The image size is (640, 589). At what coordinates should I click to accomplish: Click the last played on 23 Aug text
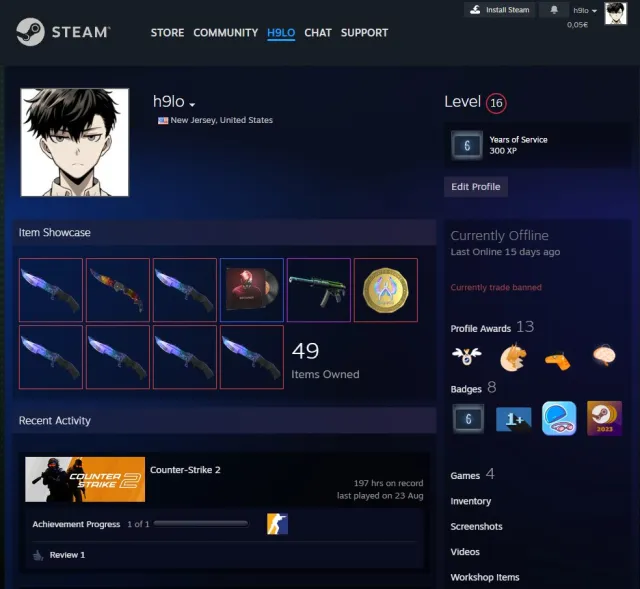point(380,496)
